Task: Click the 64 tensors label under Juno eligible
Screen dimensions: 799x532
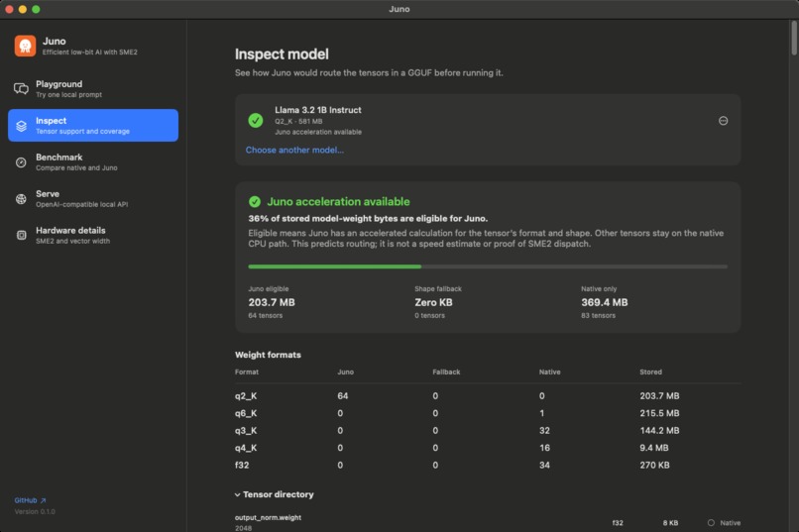Action: (x=265, y=316)
